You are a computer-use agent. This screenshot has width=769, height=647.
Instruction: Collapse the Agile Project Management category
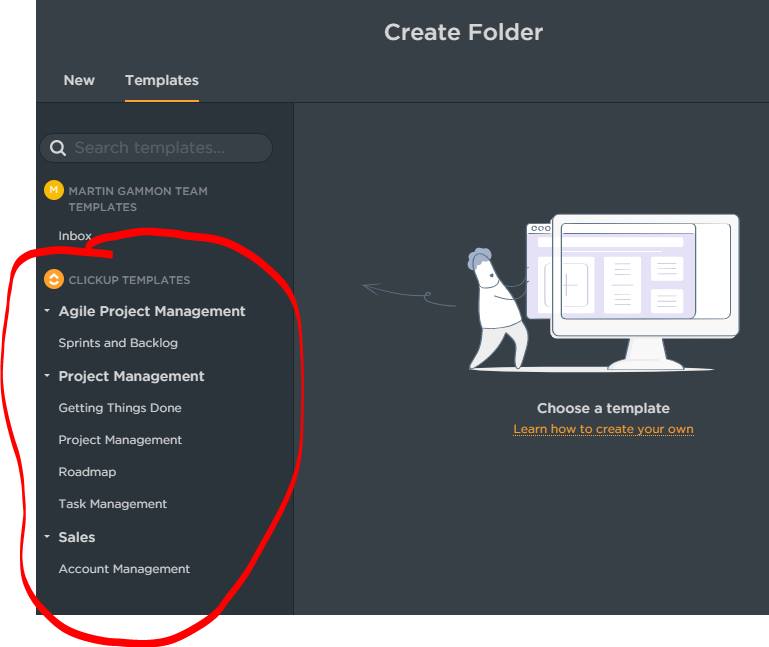click(x=47, y=311)
